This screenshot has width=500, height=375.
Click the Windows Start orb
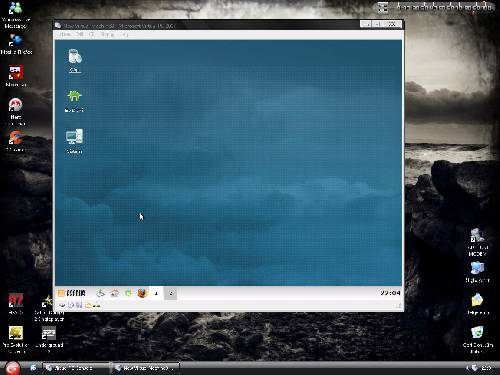tap(12, 368)
